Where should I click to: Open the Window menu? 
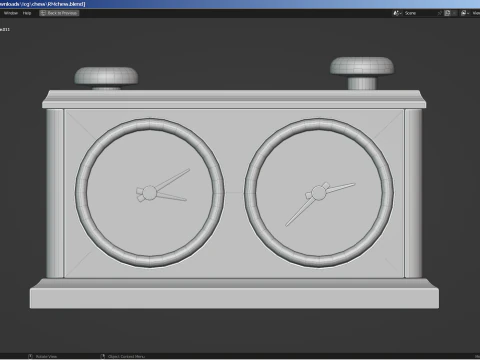pos(11,13)
